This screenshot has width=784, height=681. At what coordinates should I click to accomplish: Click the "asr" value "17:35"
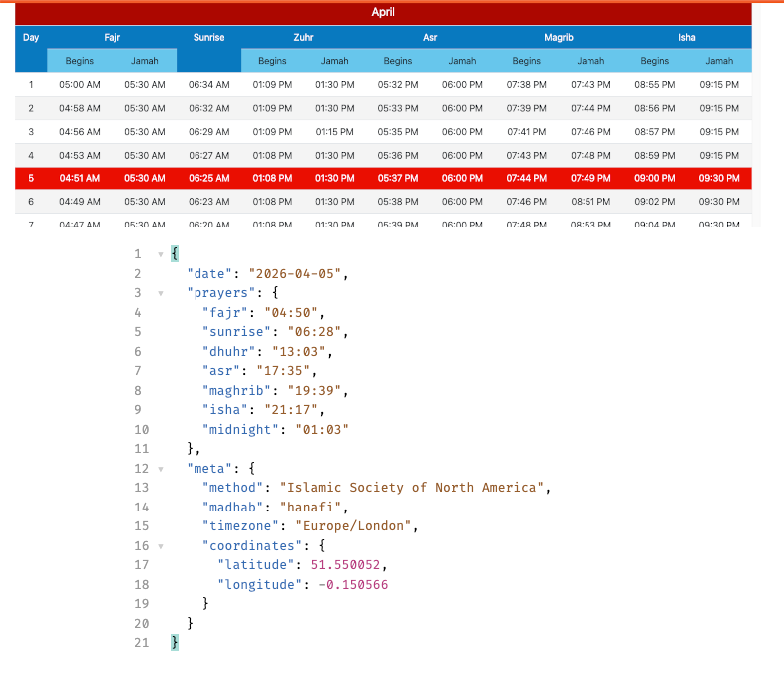pyautogui.click(x=283, y=371)
